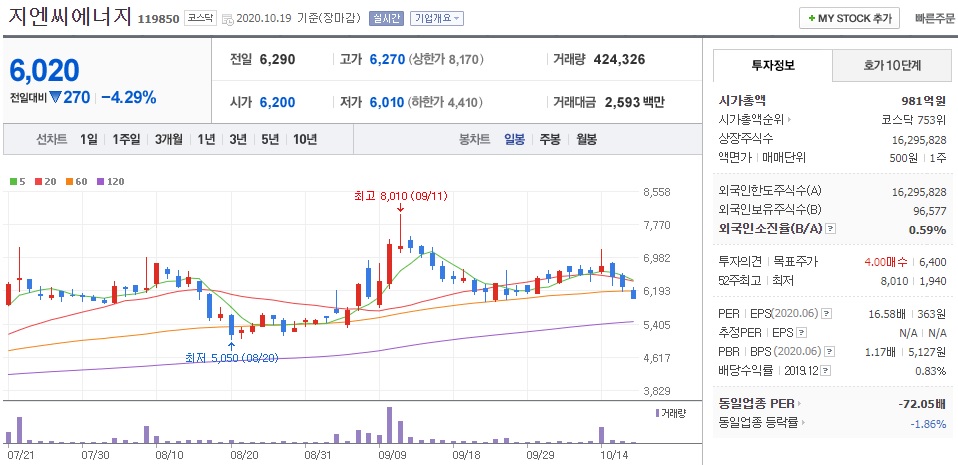Open the 빠른주문 link
Image resolution: width=958 pixels, height=465 pixels.
[935, 18]
